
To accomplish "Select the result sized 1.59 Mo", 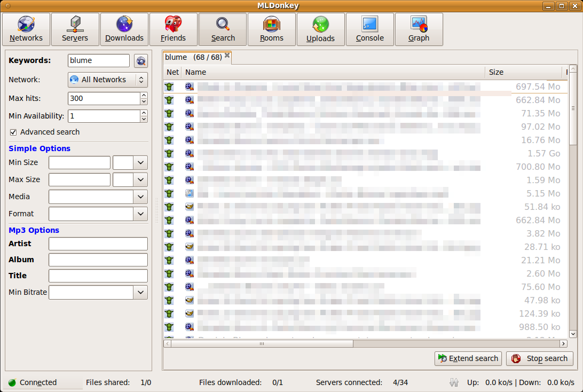I will [x=366, y=180].
